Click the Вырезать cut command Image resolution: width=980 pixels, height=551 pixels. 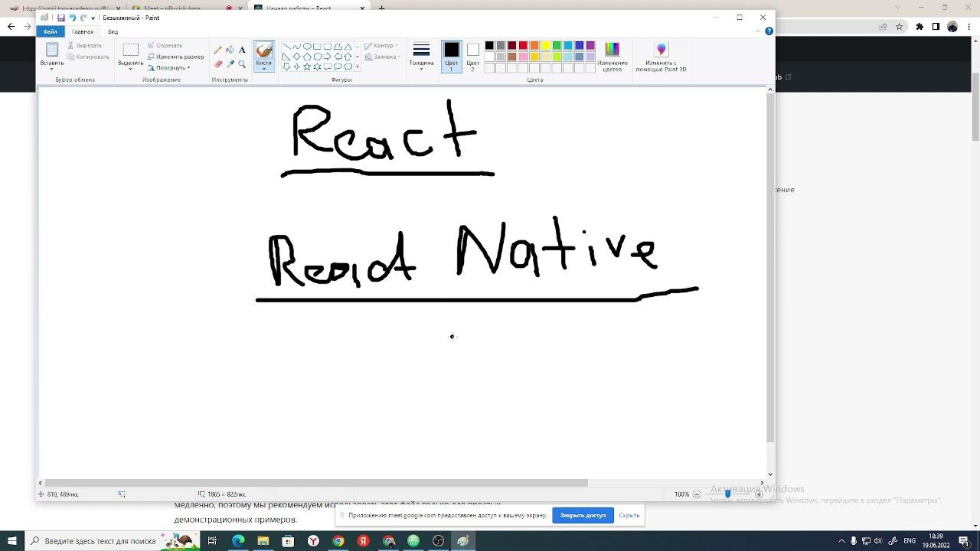(84, 46)
